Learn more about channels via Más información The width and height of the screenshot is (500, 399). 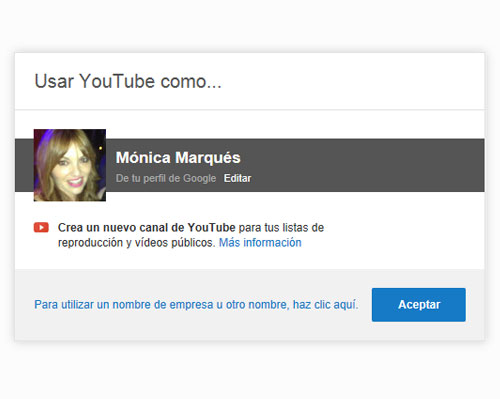pos(260,243)
